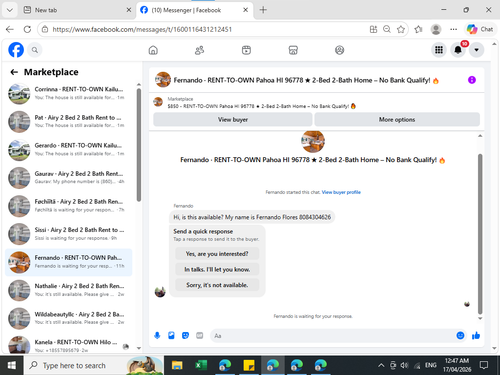Open the Sissi Airy 2 Bed conversation
The image size is (500, 375).
[68, 234]
